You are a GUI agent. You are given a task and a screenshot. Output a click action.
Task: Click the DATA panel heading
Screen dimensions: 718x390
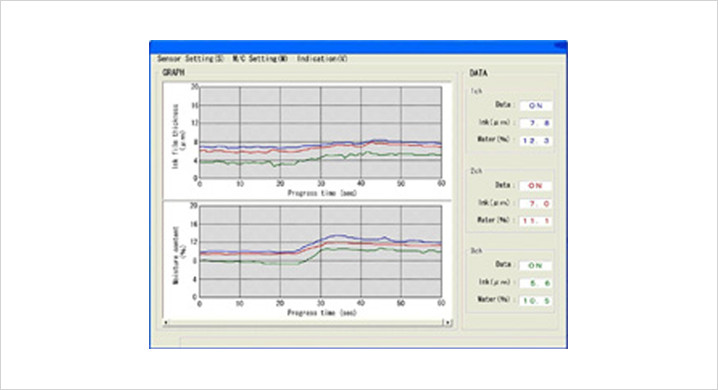click(x=478, y=73)
